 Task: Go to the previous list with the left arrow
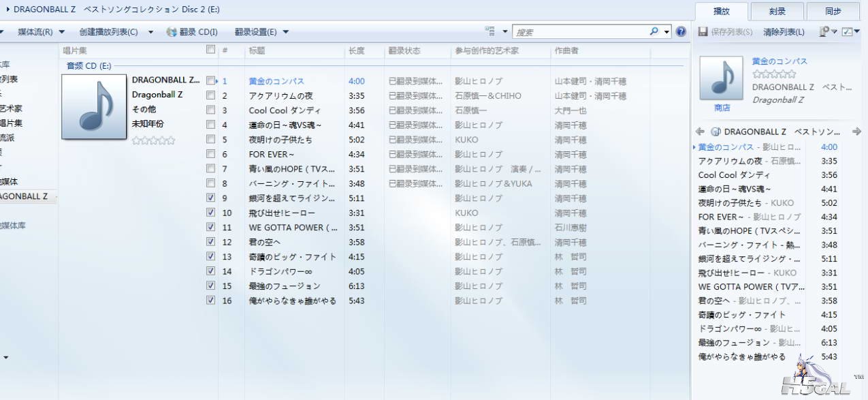(x=699, y=131)
